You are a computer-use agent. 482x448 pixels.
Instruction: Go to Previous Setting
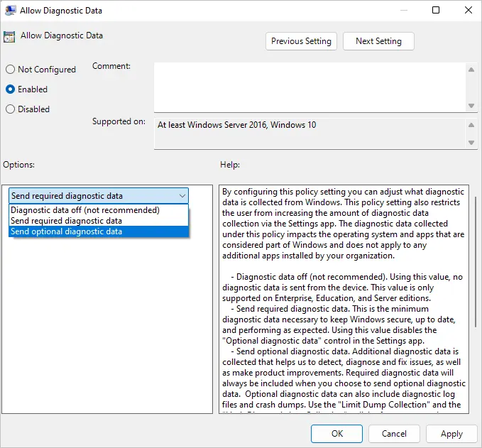pos(301,41)
